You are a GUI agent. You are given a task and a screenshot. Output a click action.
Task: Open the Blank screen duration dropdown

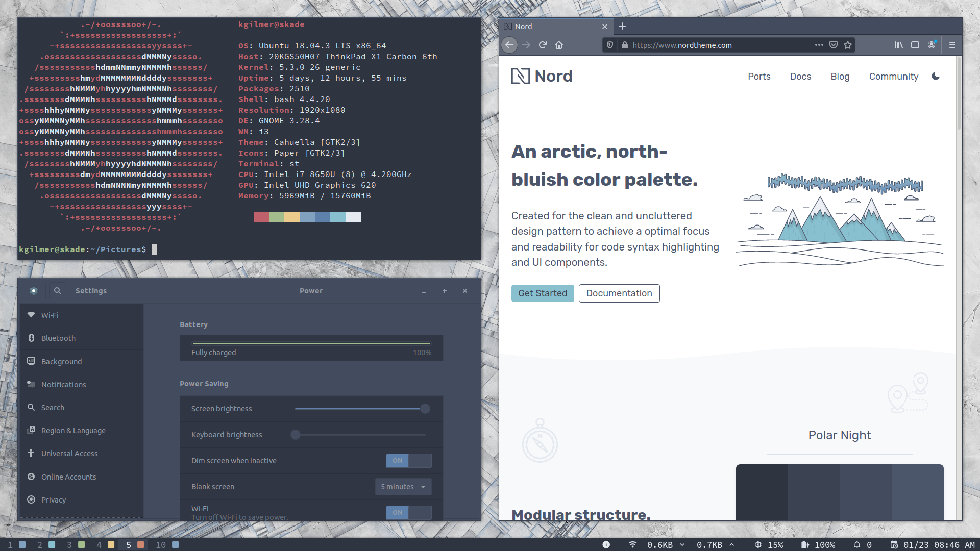click(x=403, y=486)
